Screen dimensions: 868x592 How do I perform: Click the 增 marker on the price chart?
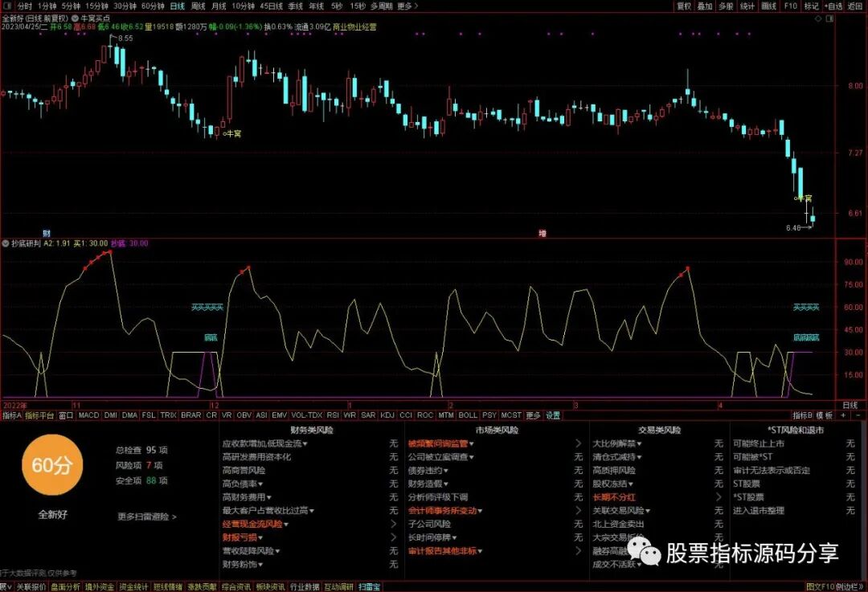pos(542,234)
